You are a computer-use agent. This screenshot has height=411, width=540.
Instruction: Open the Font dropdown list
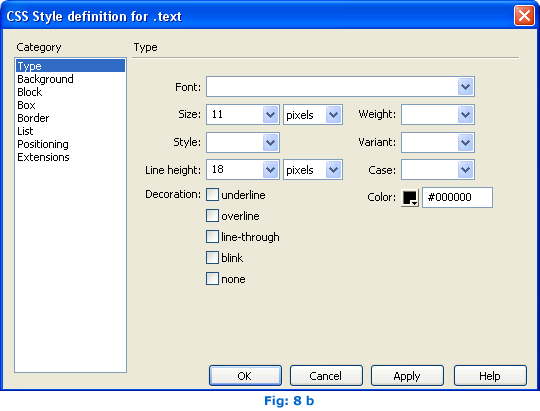click(466, 86)
